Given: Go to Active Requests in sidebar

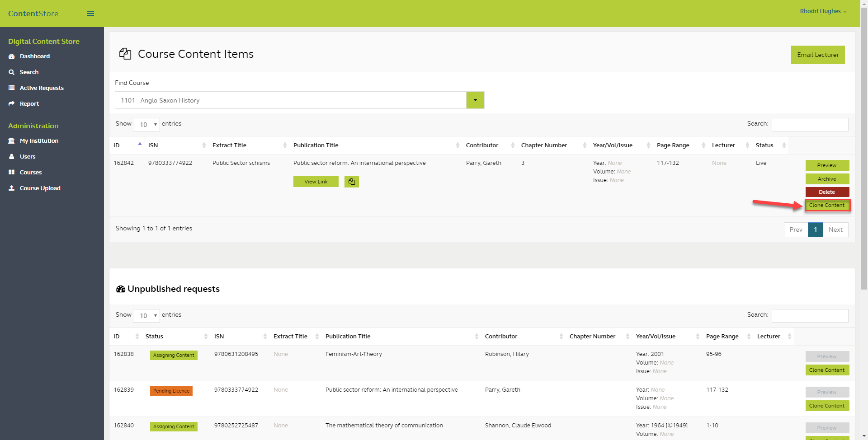Looking at the screenshot, I should [41, 88].
